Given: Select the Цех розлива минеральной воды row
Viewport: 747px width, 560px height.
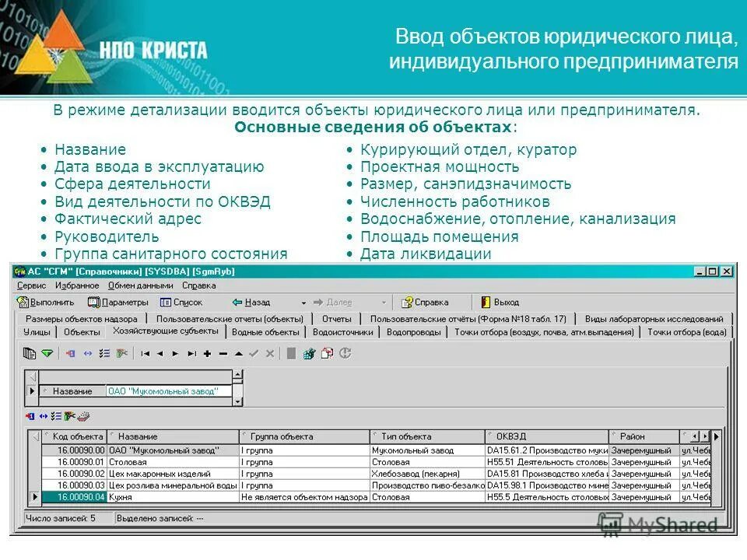Looking at the screenshot, I should pos(376,485).
